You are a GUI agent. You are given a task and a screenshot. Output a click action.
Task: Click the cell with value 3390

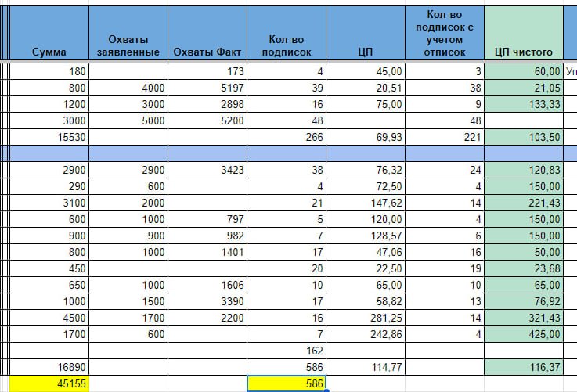[207, 301]
